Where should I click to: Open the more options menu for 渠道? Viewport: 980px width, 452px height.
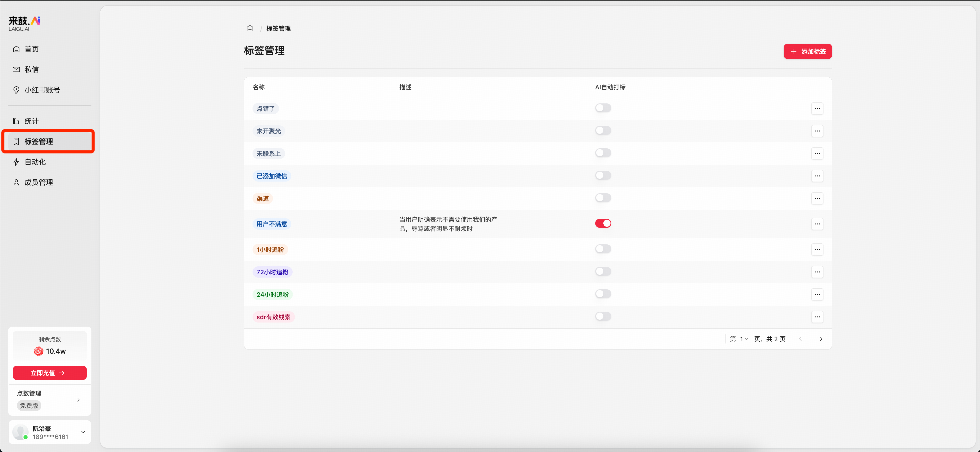(817, 198)
